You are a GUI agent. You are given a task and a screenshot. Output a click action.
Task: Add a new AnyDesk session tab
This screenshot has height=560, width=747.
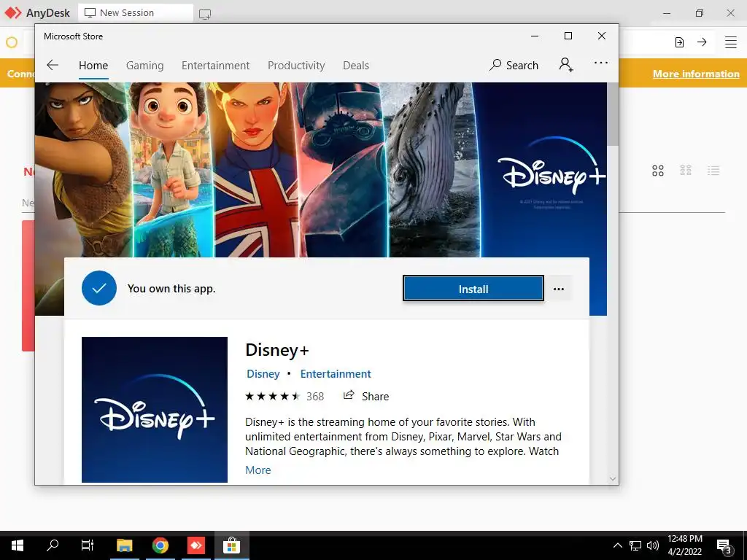(x=205, y=15)
